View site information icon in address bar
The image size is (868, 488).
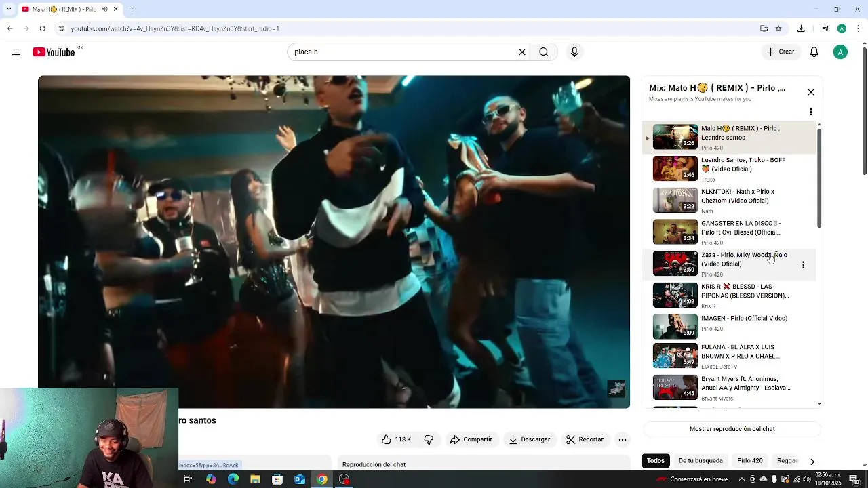(62, 28)
